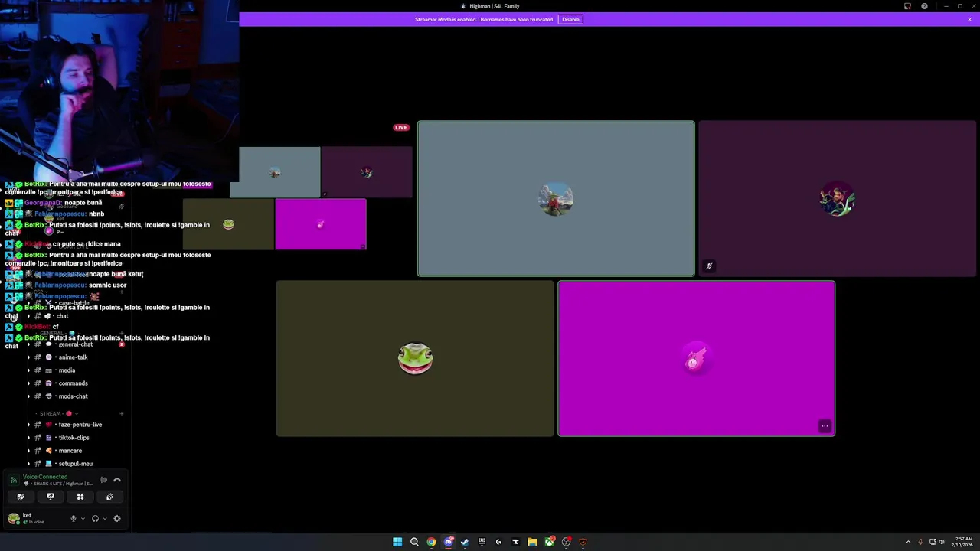Dismiss the Streamer Mode purple banner
Image resolution: width=980 pixels, height=551 pixels.
coord(969,19)
